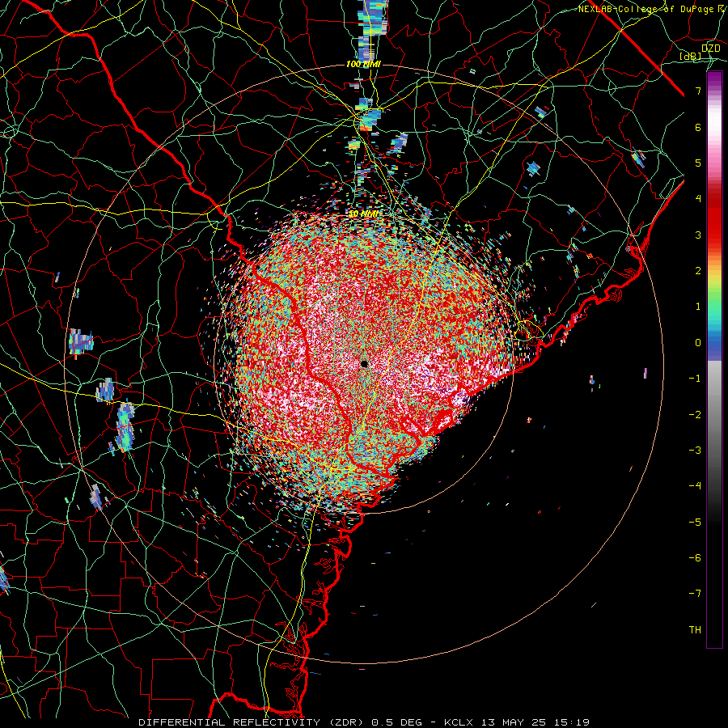Viewport: 728px width, 728px height.
Task: Click the 4 value on the dB scale
Action: coord(698,199)
